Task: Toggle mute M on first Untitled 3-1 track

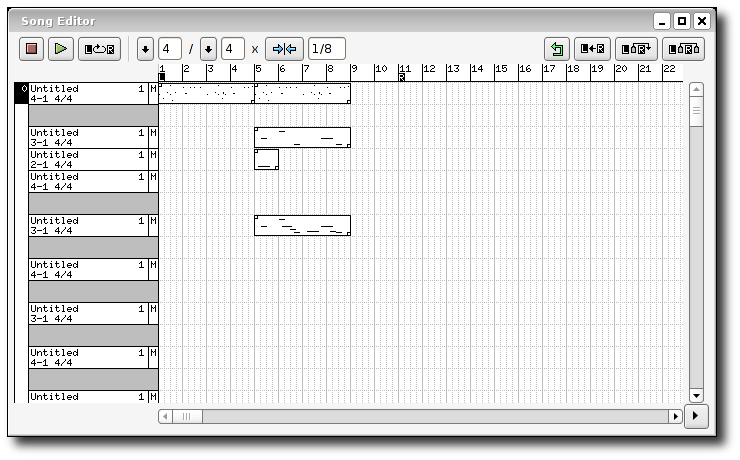Action: [x=153, y=137]
